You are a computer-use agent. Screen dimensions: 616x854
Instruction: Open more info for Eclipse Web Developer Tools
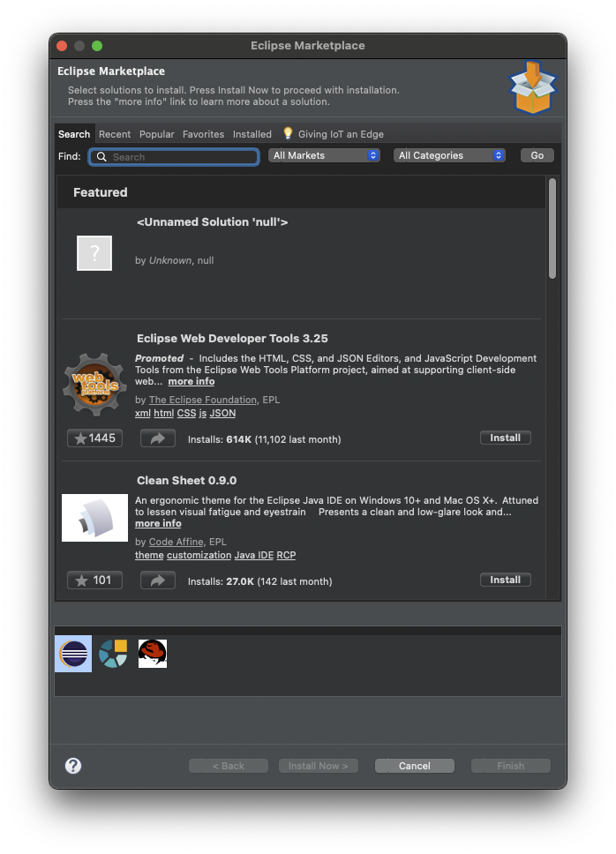(x=192, y=381)
